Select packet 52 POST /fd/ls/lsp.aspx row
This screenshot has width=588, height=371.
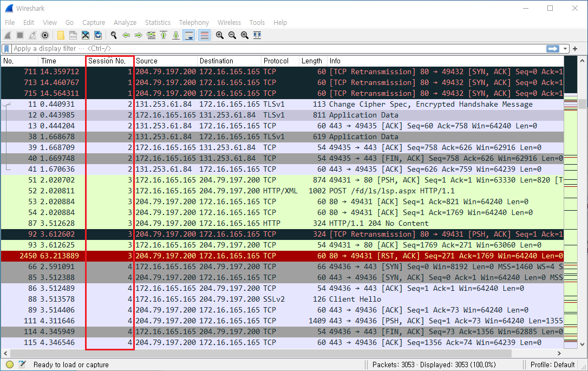(282, 191)
